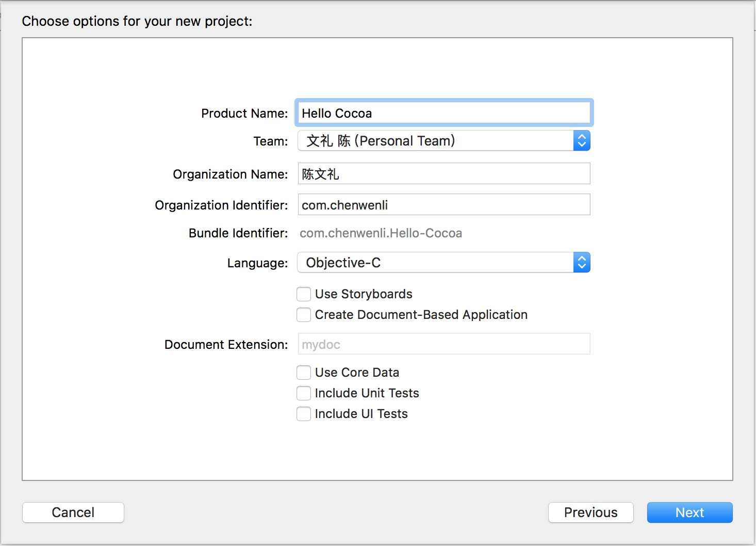756x546 pixels.
Task: Click the Organization Name field
Action: coord(443,174)
